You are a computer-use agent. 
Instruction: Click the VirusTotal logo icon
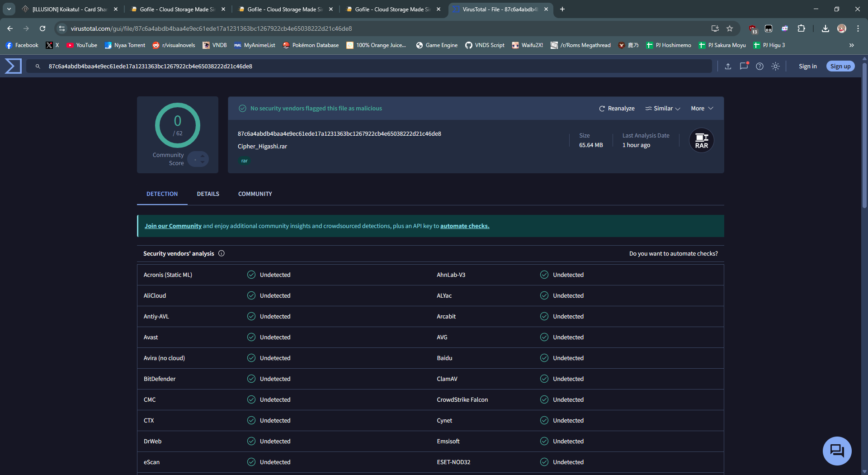13,66
